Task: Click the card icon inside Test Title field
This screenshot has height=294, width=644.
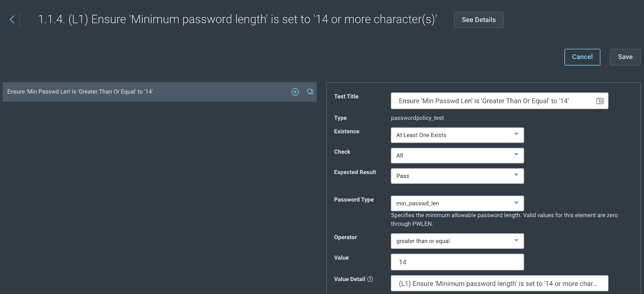Action: [x=600, y=101]
